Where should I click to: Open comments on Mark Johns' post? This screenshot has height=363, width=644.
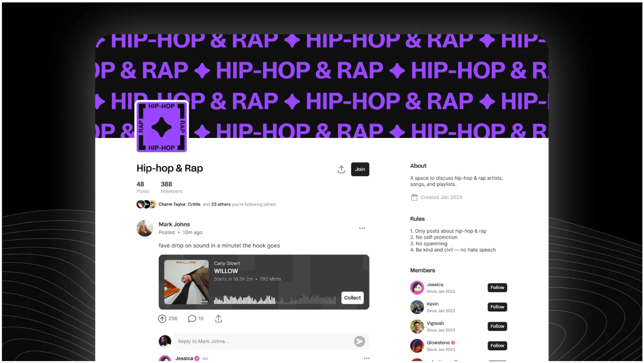(192, 319)
